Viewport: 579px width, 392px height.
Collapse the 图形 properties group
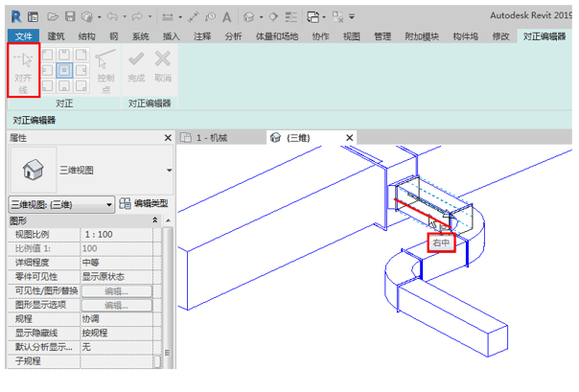coord(155,220)
